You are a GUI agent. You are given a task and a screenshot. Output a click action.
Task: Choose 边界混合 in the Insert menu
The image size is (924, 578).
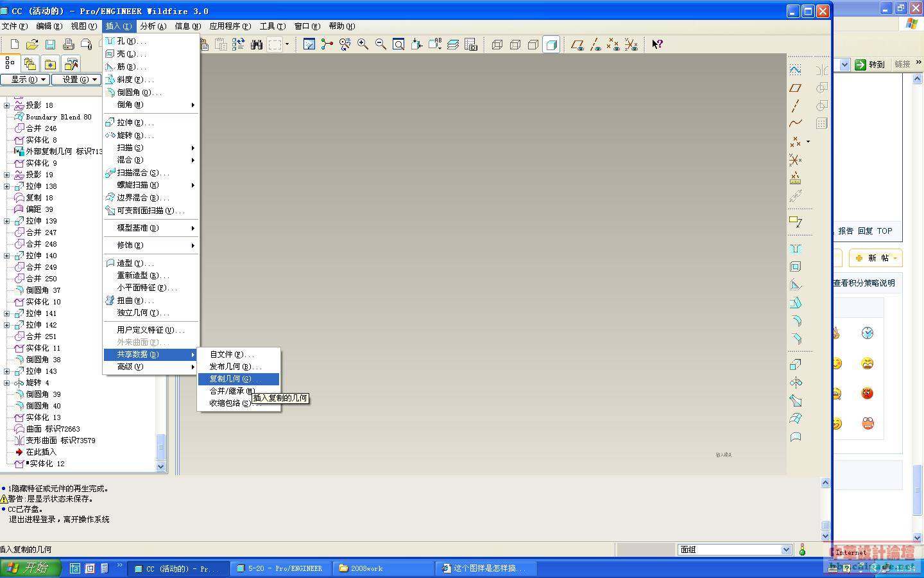pyautogui.click(x=151, y=198)
